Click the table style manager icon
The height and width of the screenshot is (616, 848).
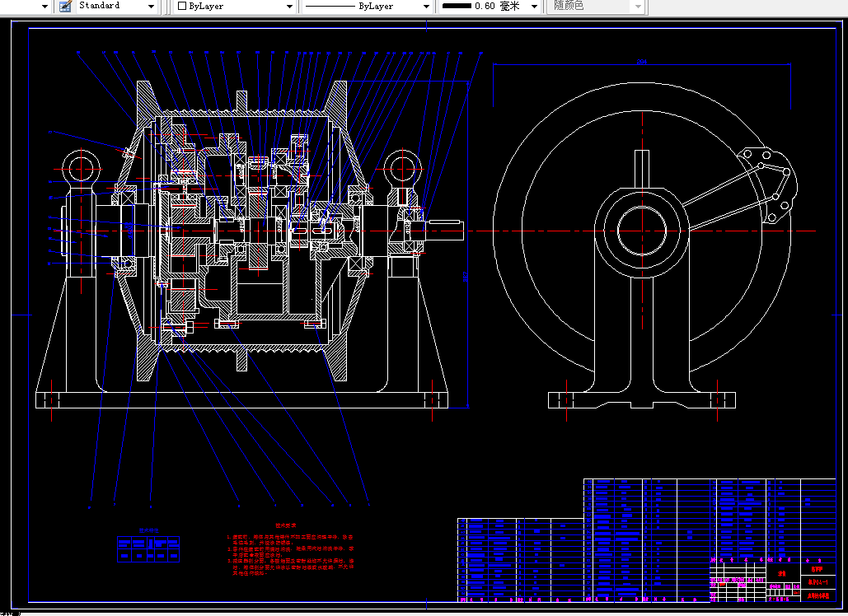65,6
